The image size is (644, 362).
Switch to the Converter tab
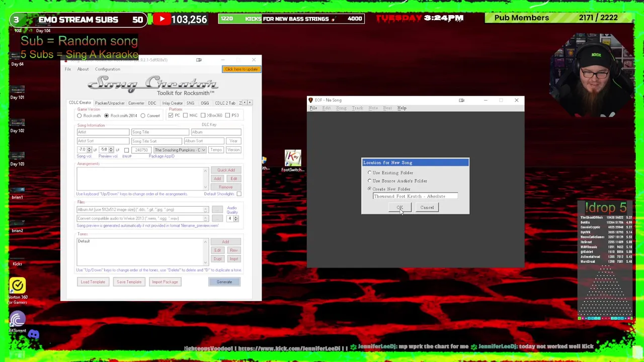[x=136, y=103]
